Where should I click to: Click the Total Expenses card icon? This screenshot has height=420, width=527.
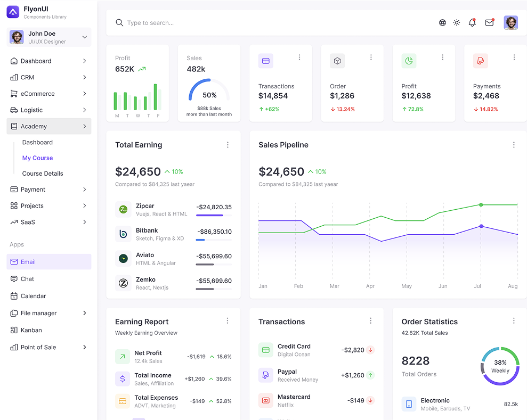pos(123,401)
